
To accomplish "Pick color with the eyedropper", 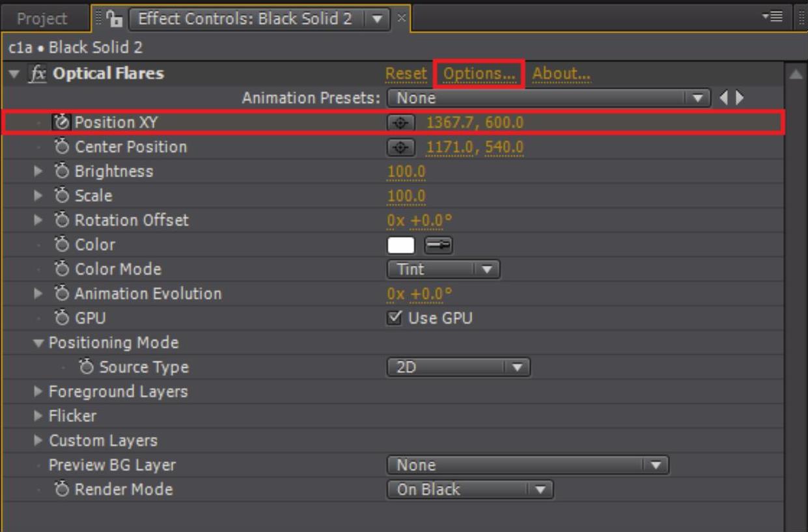I will (x=438, y=245).
